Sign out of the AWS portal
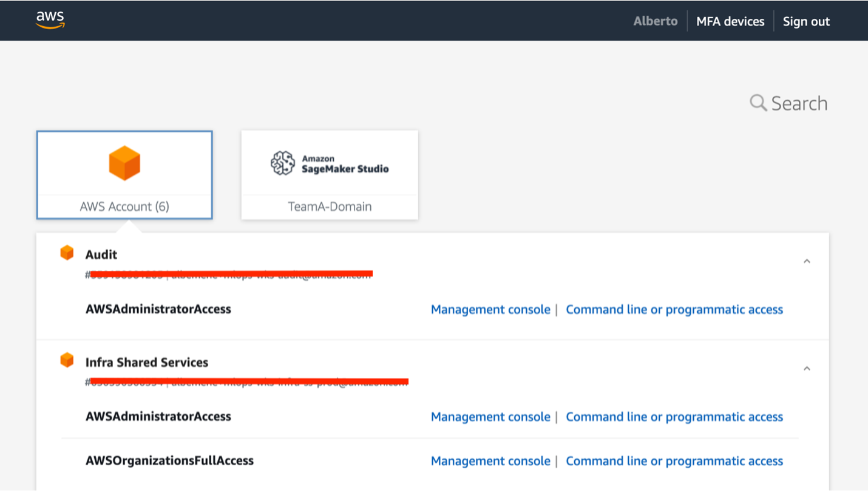 806,21
